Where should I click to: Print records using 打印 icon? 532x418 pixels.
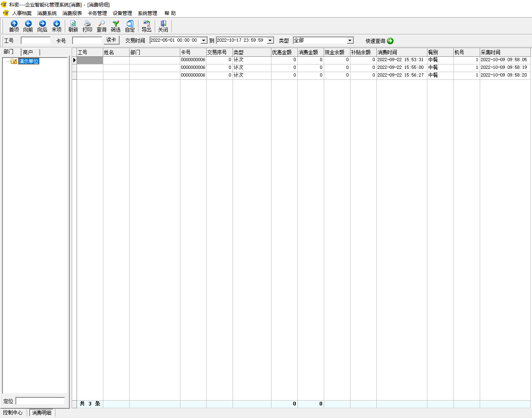tap(88, 26)
